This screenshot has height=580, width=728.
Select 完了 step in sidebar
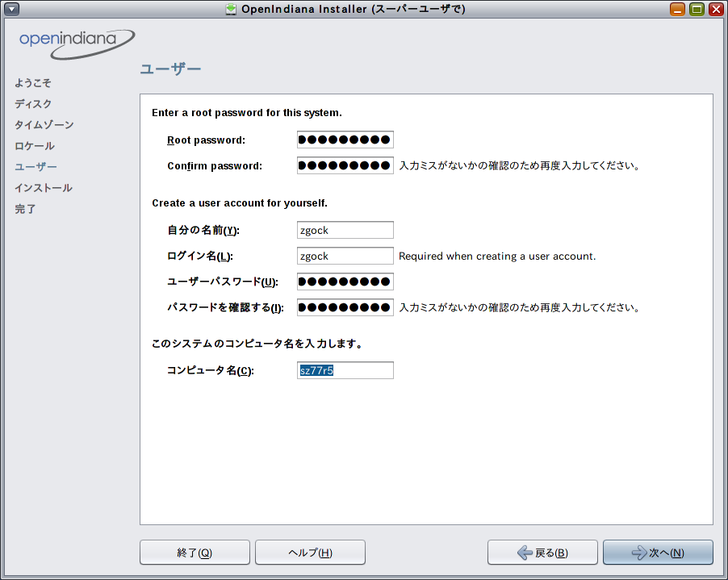(25, 209)
